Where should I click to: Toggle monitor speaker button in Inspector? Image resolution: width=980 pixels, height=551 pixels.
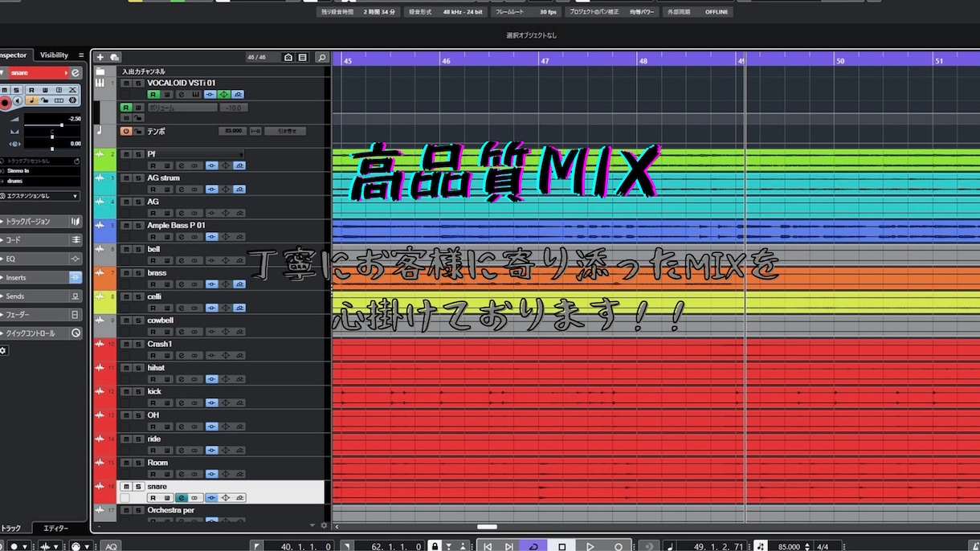pos(18,100)
